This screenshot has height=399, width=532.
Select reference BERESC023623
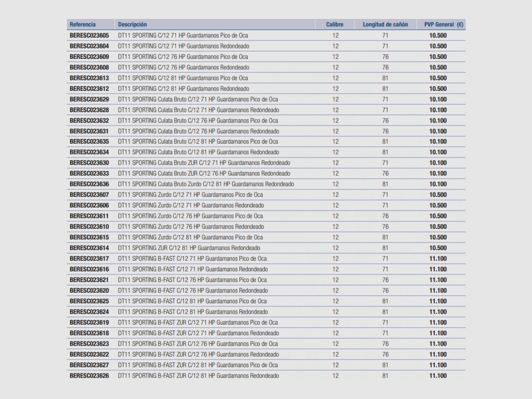pos(89,344)
